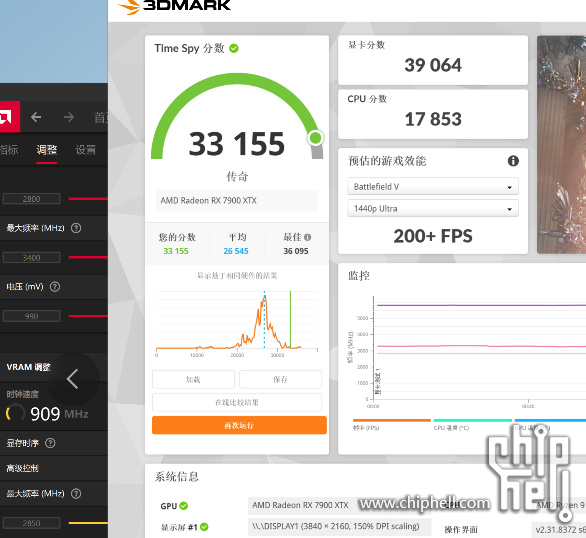The height and width of the screenshot is (538, 586).
Task: Click the VRAM 调整 section heading
Action: click(x=28, y=367)
